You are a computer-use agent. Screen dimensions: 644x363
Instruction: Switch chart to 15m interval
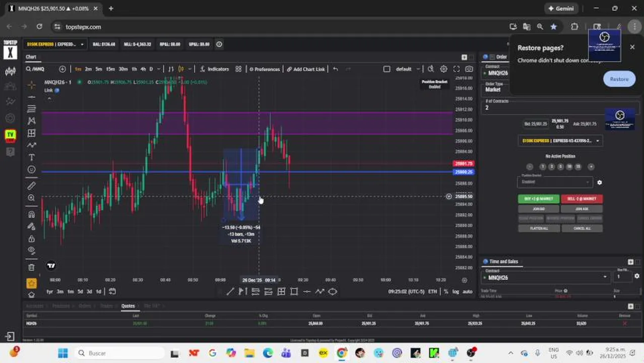click(110, 69)
